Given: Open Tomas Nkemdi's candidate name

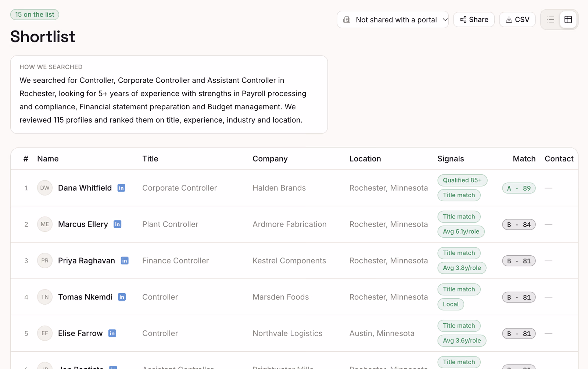Looking at the screenshot, I should (85, 297).
